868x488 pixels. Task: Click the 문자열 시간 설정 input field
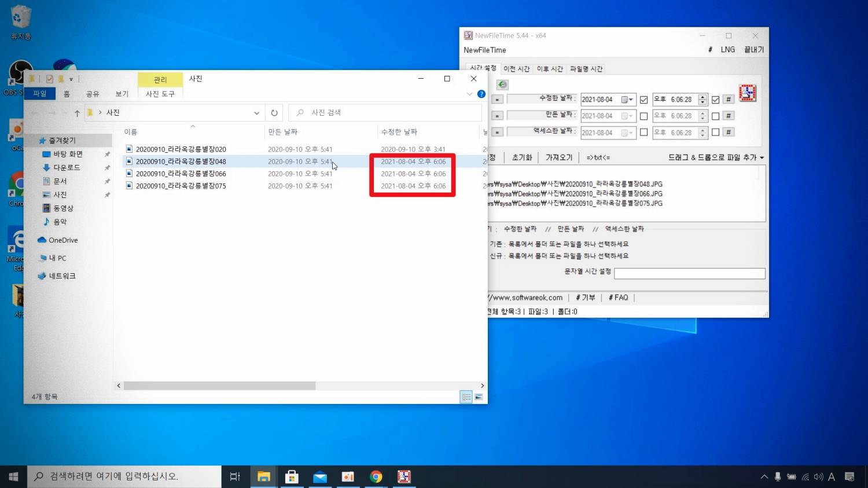pyautogui.click(x=689, y=273)
